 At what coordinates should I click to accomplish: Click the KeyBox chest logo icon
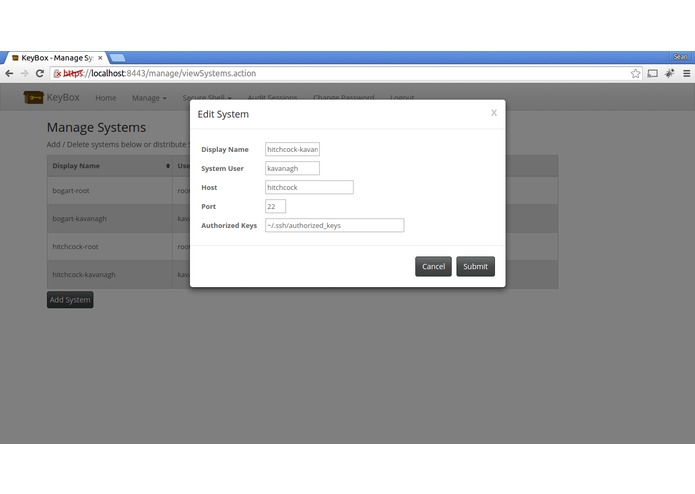click(x=33, y=97)
